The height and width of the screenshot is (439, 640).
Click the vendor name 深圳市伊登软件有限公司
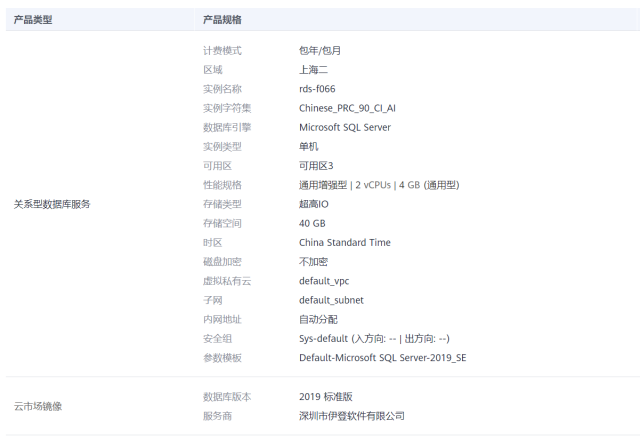352,416
